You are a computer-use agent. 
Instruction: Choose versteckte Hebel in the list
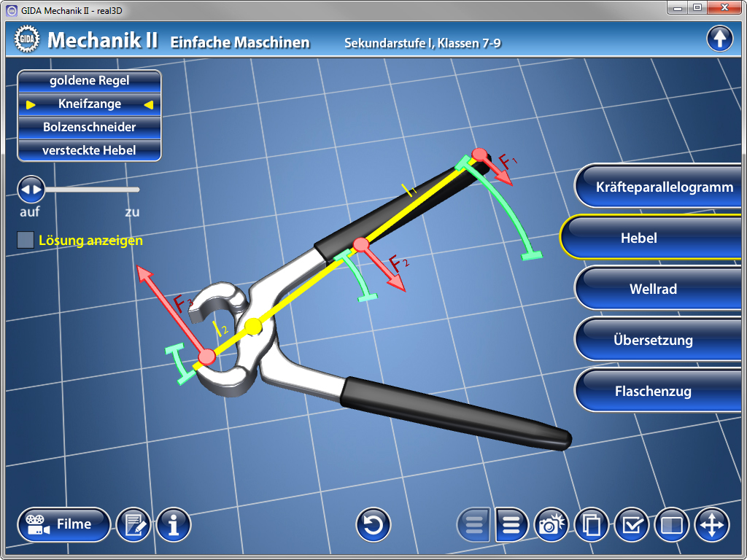pos(89,150)
